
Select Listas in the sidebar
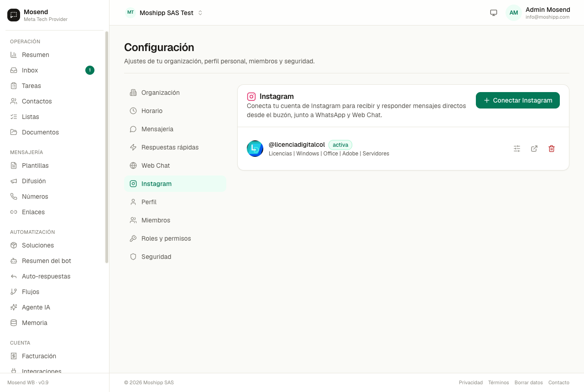(52, 117)
